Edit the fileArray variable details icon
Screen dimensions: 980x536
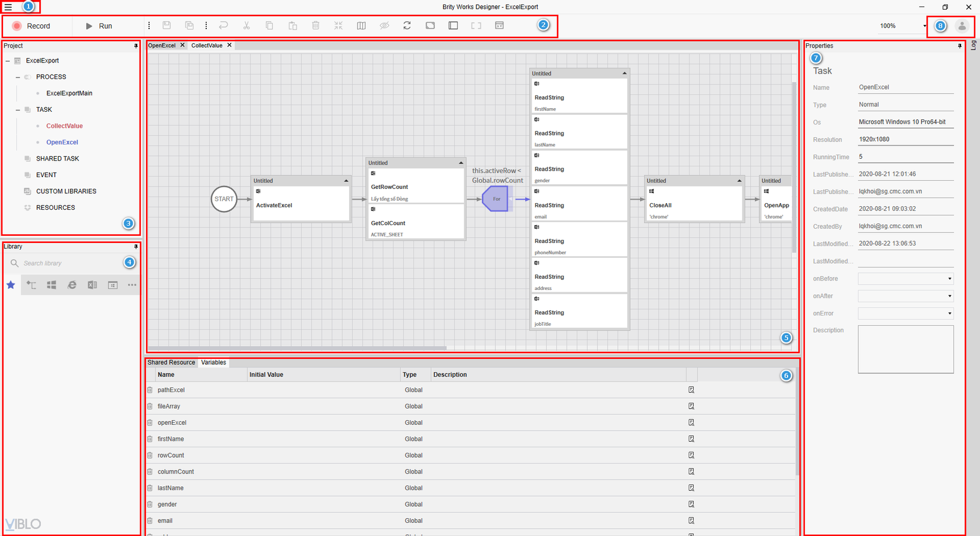[691, 406]
